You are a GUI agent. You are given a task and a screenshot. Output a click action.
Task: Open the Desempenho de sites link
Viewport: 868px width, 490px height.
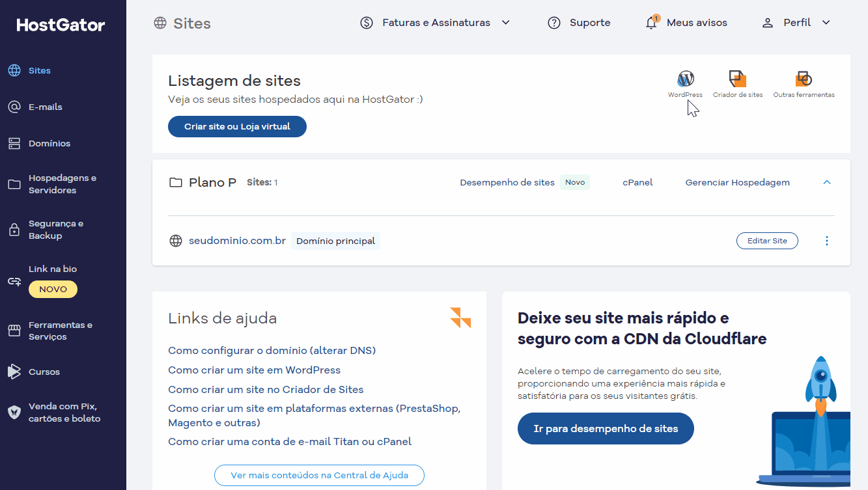pyautogui.click(x=507, y=182)
